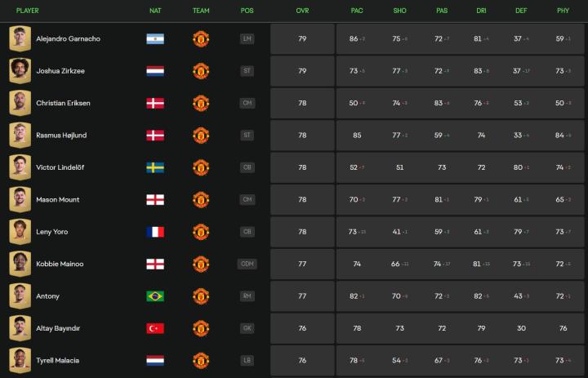Click the ST position badge for Højlund

[x=247, y=136]
